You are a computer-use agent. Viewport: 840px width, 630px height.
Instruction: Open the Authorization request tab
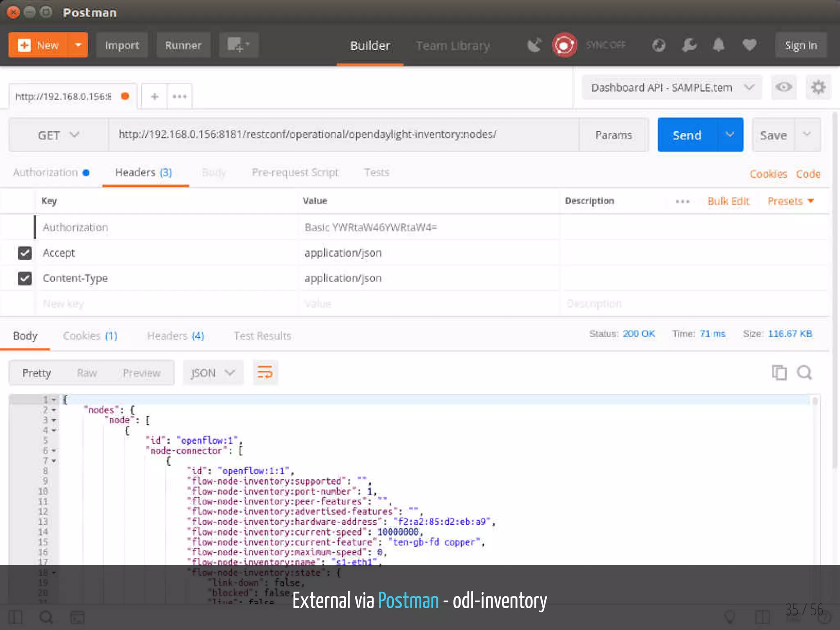point(51,172)
